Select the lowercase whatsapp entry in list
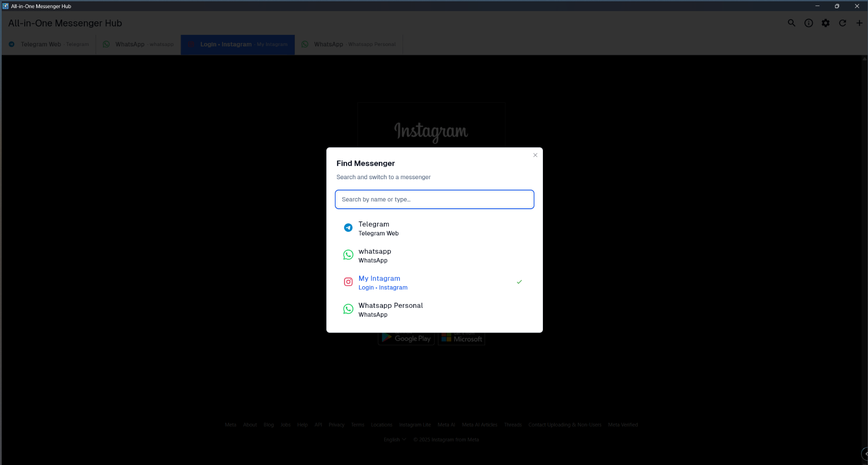 tap(434, 255)
